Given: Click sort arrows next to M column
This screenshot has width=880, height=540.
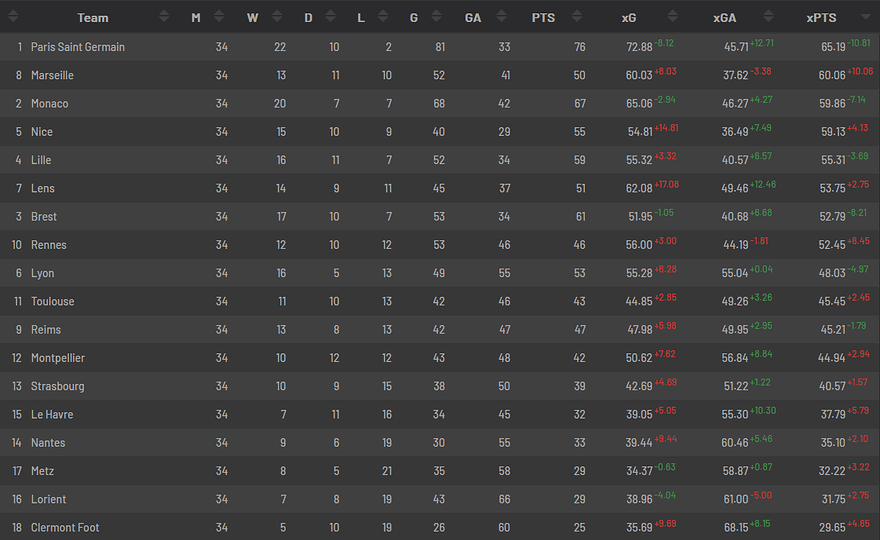Looking at the screenshot, I should (x=219, y=17).
